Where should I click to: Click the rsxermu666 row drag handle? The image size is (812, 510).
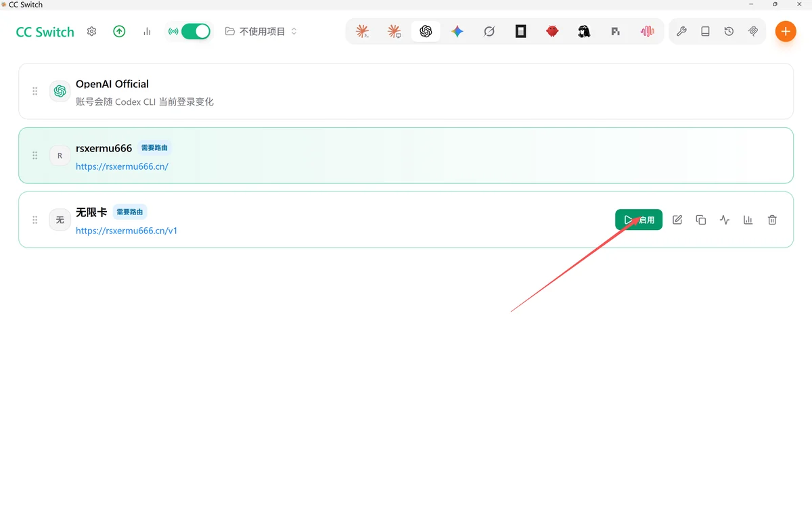[x=35, y=156]
